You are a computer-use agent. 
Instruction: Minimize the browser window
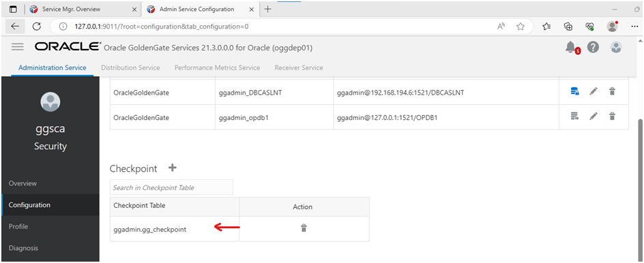(x=615, y=9)
